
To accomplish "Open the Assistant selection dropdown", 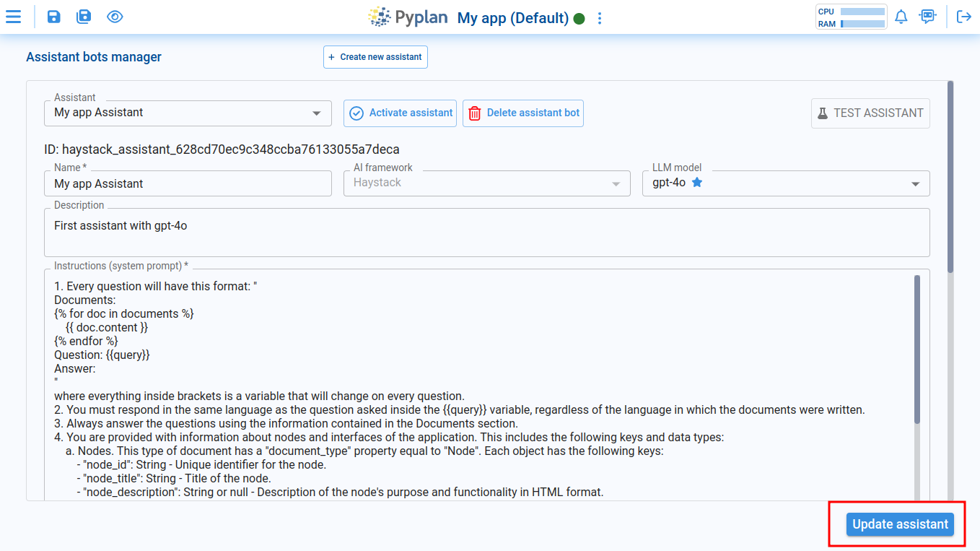I will [x=316, y=113].
